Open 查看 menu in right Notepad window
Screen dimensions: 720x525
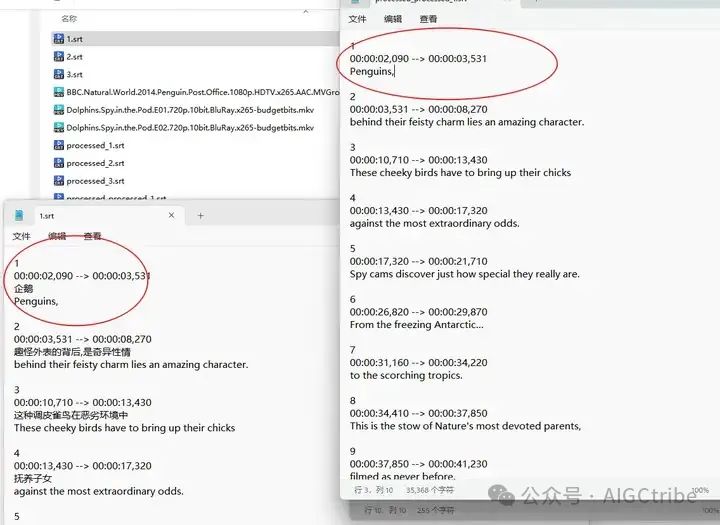click(428, 19)
